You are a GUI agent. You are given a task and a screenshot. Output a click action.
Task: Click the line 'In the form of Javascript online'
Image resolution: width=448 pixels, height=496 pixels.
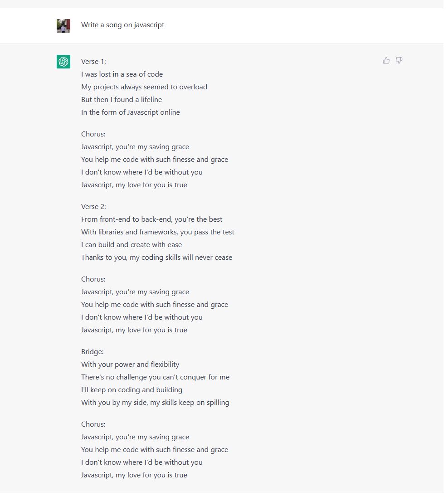click(x=131, y=113)
